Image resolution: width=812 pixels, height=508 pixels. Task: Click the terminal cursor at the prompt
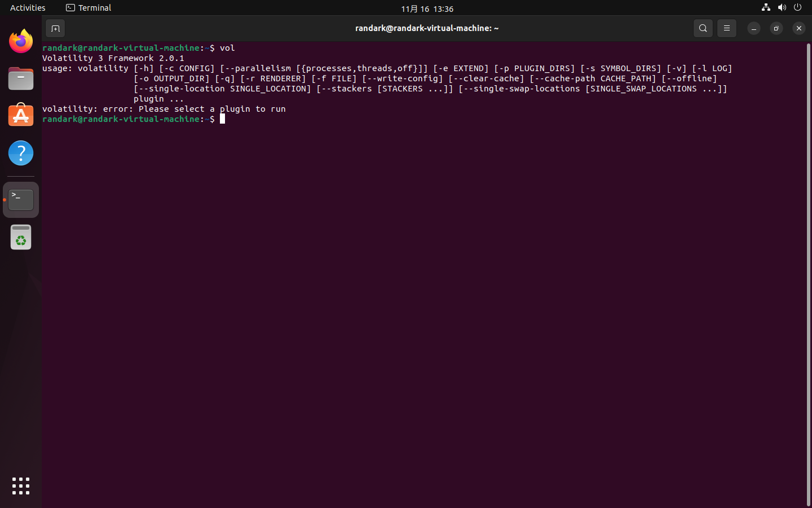click(x=222, y=119)
